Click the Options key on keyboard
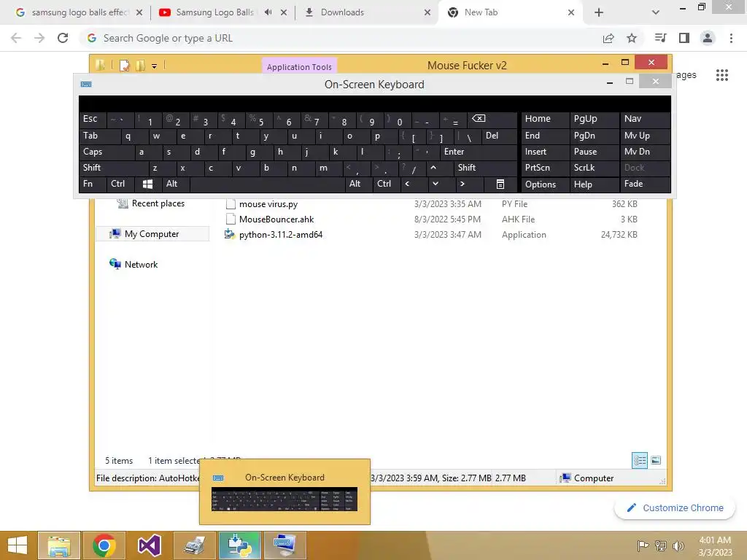 click(x=545, y=184)
